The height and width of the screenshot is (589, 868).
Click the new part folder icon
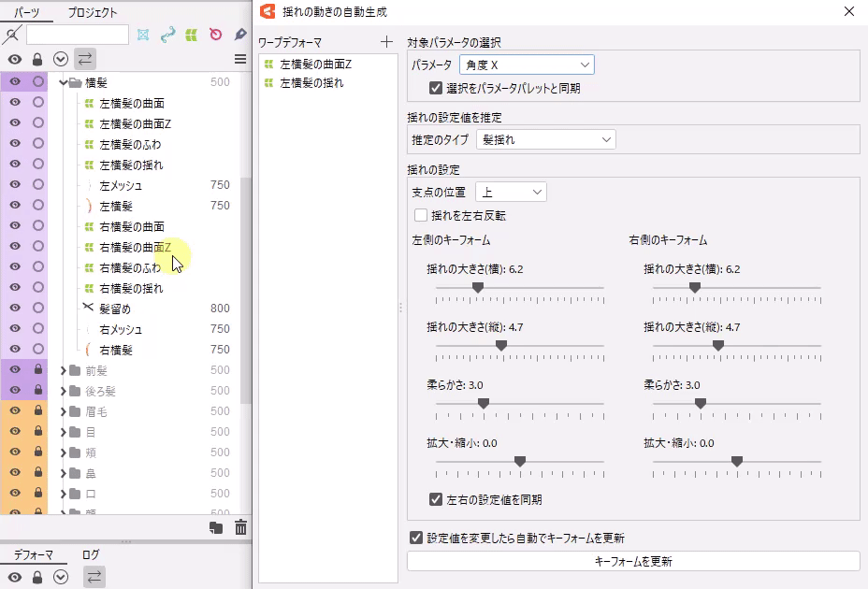[x=216, y=527]
